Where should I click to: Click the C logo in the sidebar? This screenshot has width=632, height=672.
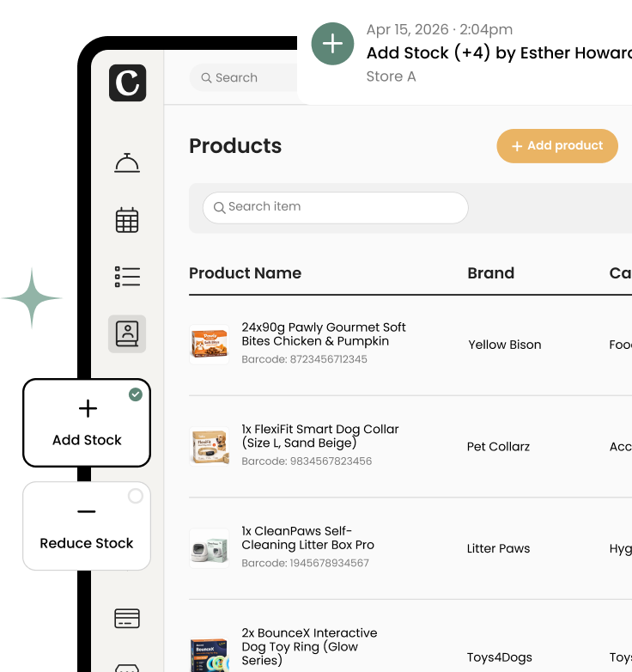(127, 82)
